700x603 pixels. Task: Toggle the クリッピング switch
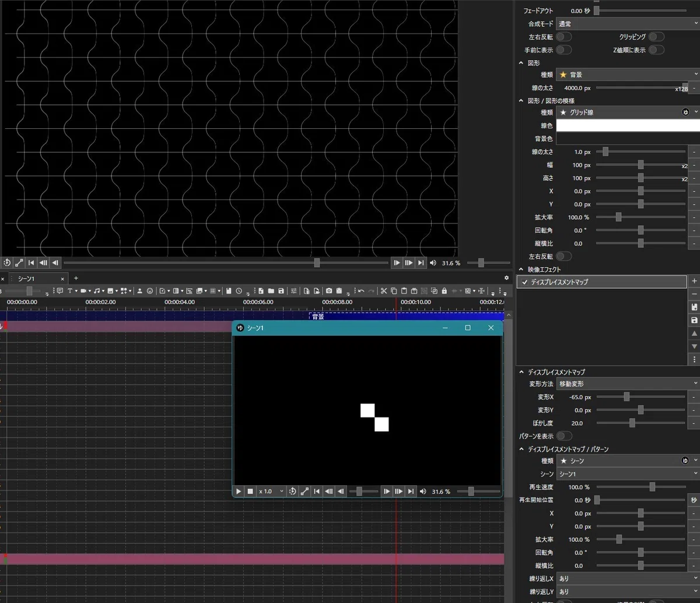point(656,37)
